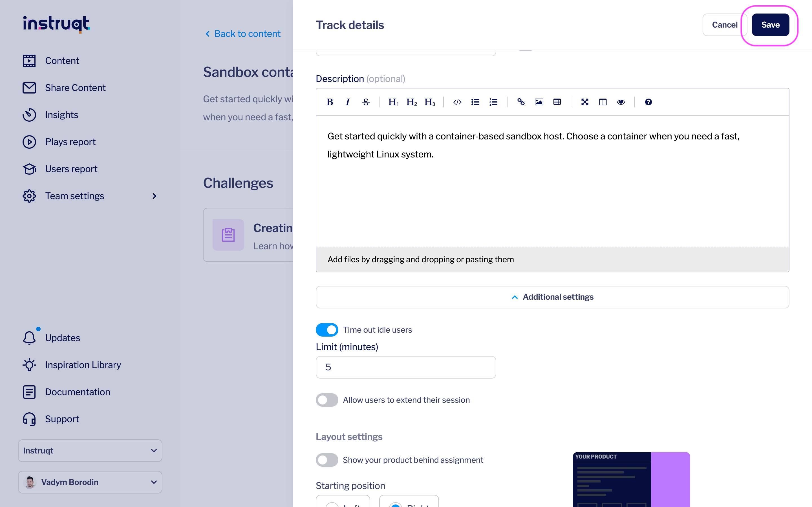
Task: Apply italic formatting in the editor
Action: pyautogui.click(x=348, y=102)
